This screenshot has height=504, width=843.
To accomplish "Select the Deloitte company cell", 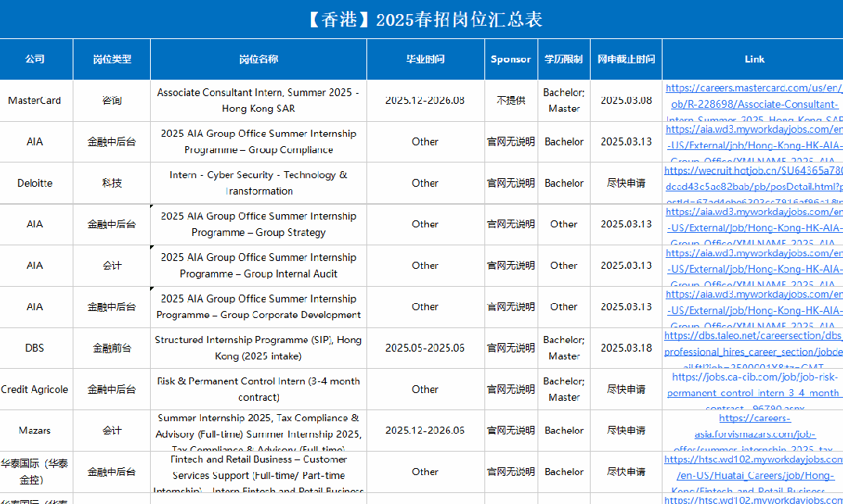I will click(36, 183).
